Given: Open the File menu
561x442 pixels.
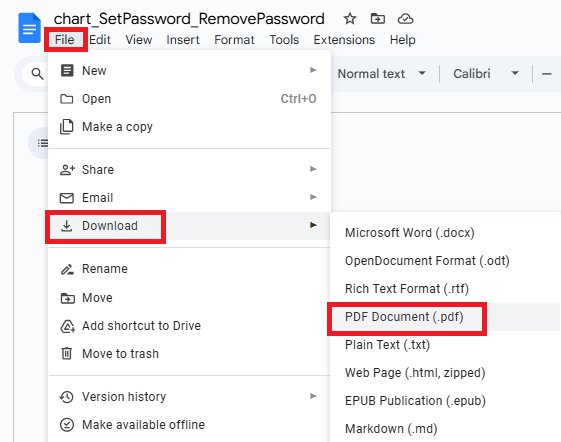Looking at the screenshot, I should tap(65, 40).
